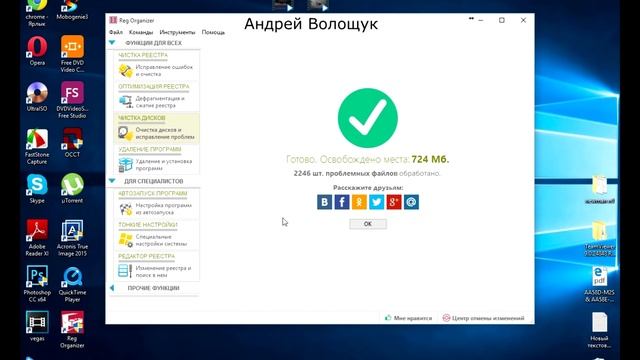This screenshot has height=360, width=640.
Task: Share via the Odnoklassniki icon
Action: 359,202
